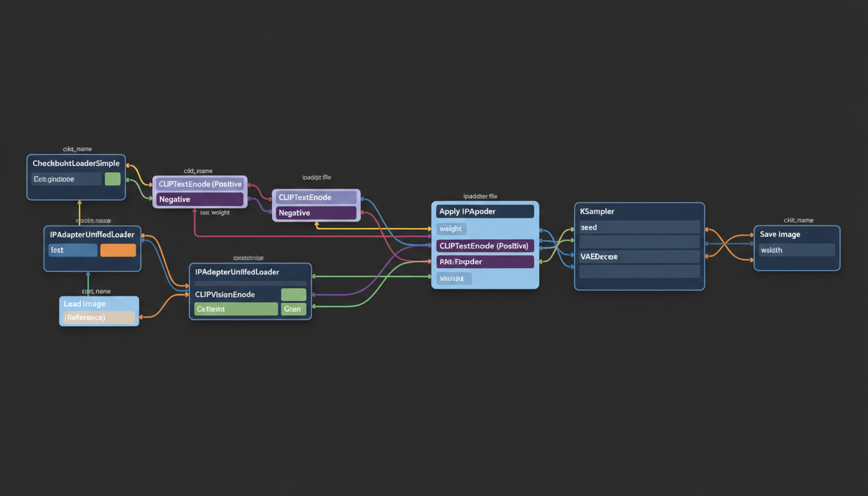Open the seed field dropdown in KSampler
868x496 pixels.
click(638, 227)
